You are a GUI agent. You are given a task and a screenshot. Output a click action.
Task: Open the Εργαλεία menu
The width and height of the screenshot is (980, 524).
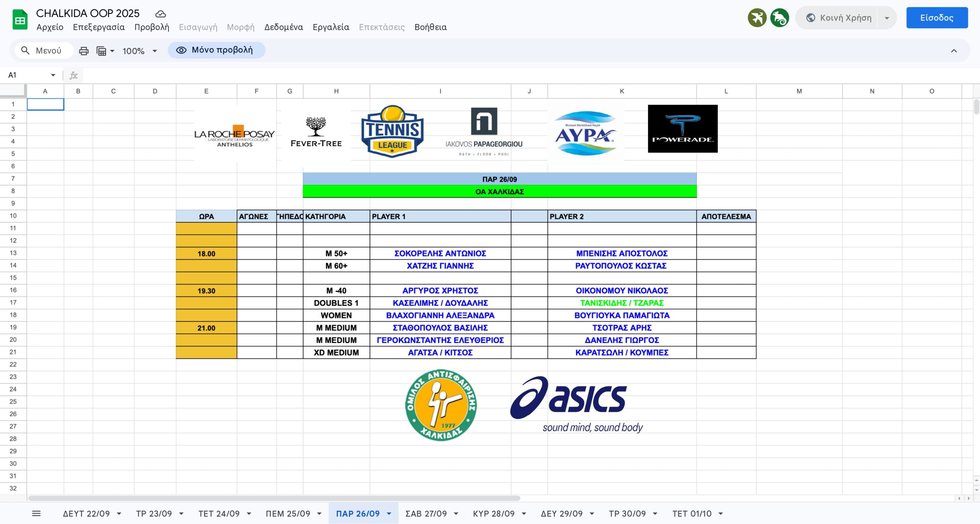tap(331, 27)
